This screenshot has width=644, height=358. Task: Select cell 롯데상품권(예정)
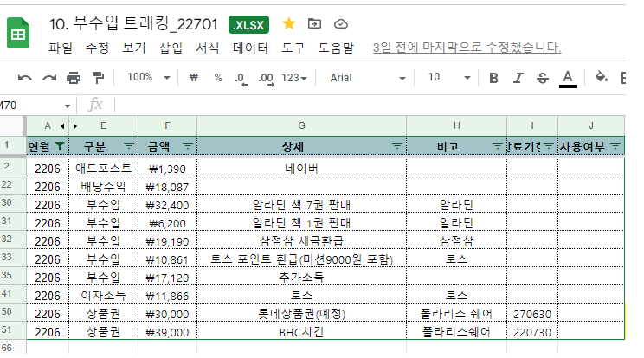pos(301,314)
